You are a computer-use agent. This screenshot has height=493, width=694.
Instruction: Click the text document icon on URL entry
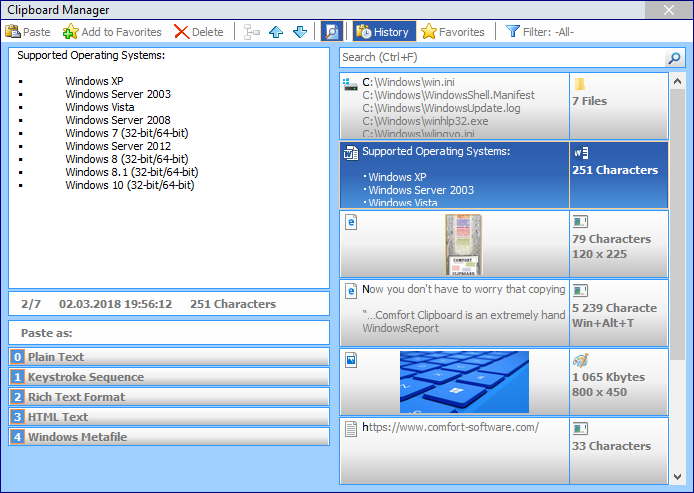pos(351,428)
